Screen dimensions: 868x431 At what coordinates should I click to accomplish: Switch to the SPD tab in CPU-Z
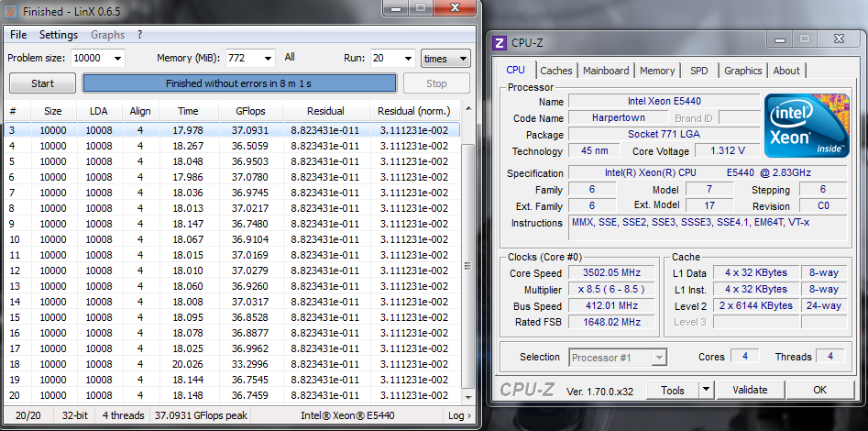tap(698, 71)
